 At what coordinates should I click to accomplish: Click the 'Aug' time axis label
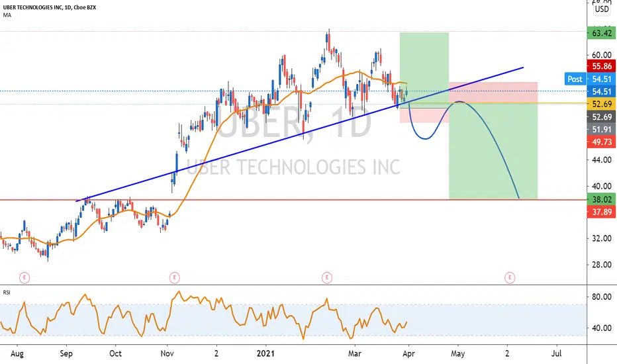pyautogui.click(x=17, y=354)
